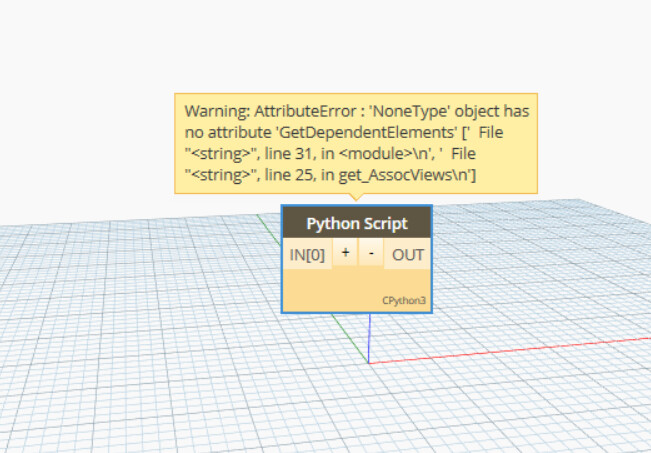The height and width of the screenshot is (453, 651).
Task: Select the IN[0] input port
Action: tap(307, 254)
